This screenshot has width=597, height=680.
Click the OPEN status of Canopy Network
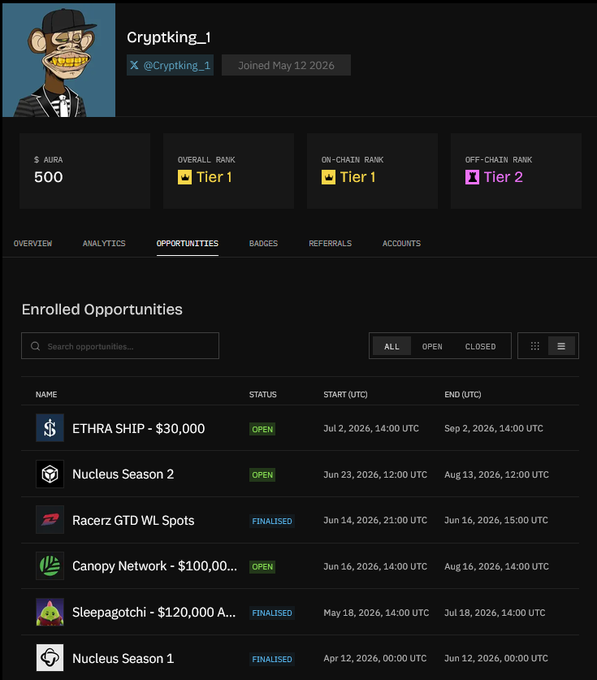262,567
